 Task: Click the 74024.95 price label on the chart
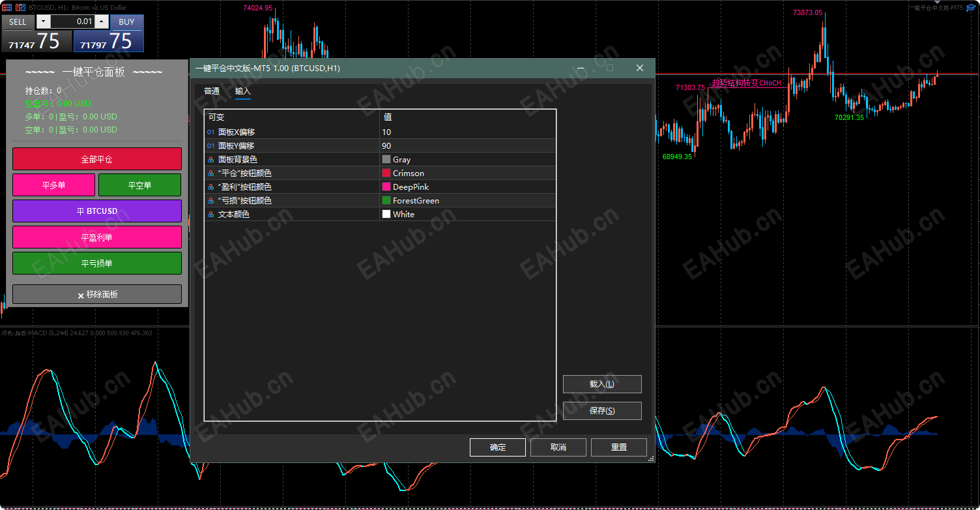[x=257, y=8]
